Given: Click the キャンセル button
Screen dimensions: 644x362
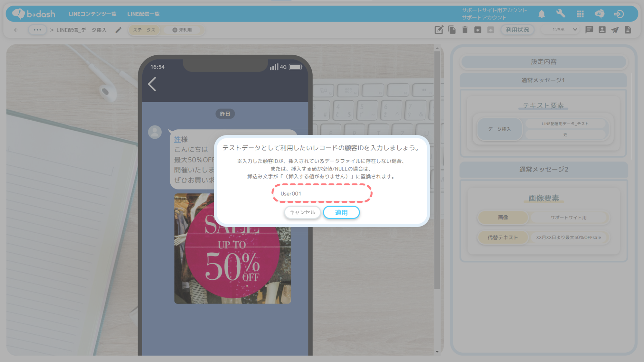Looking at the screenshot, I should tap(302, 212).
